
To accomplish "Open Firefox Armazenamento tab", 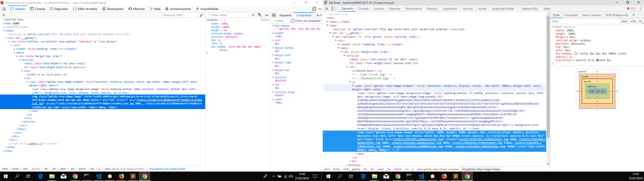I will coord(178,9).
